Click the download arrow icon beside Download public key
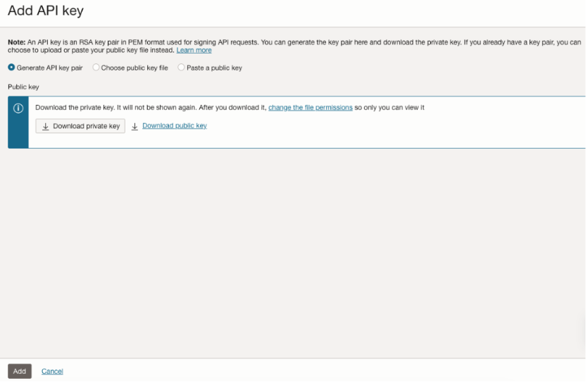The width and height of the screenshot is (588, 383). [x=135, y=126]
